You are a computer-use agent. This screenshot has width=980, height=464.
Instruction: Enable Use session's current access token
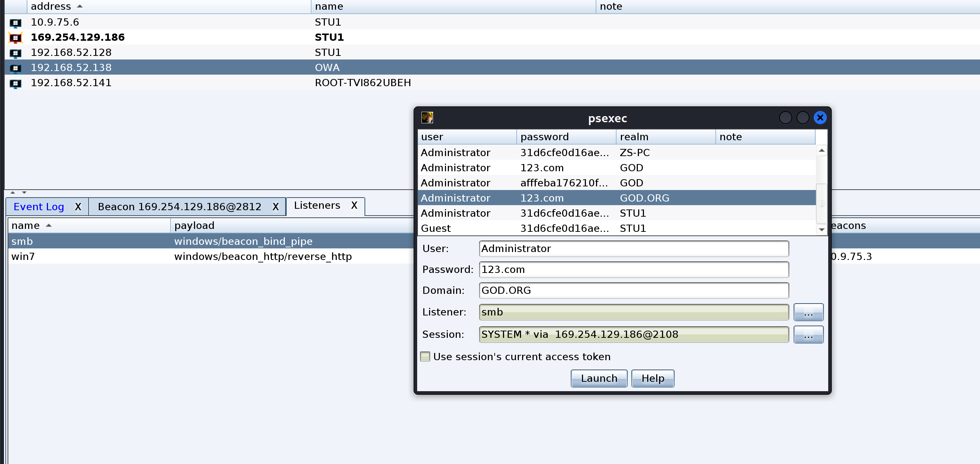pyautogui.click(x=425, y=356)
